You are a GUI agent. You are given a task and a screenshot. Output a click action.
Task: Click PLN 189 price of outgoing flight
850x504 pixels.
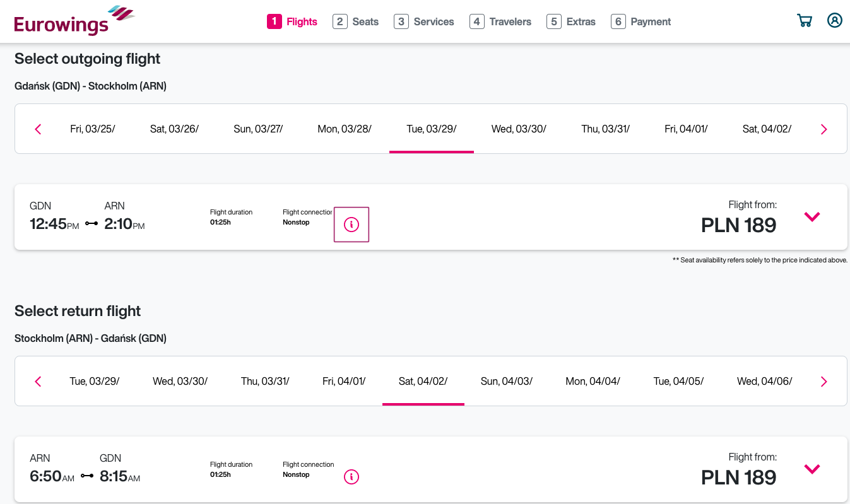click(739, 225)
